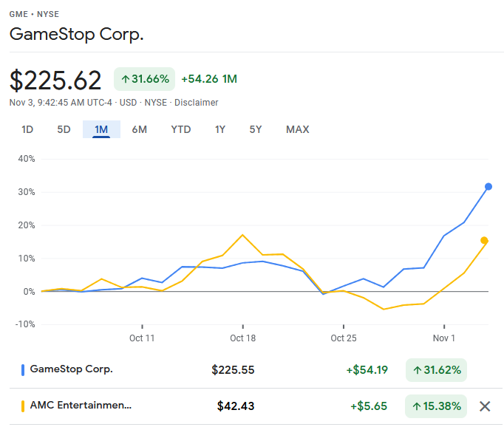Image resolution: width=504 pixels, height=427 pixels.
Task: Show the 5Y time range chart
Action: point(256,129)
